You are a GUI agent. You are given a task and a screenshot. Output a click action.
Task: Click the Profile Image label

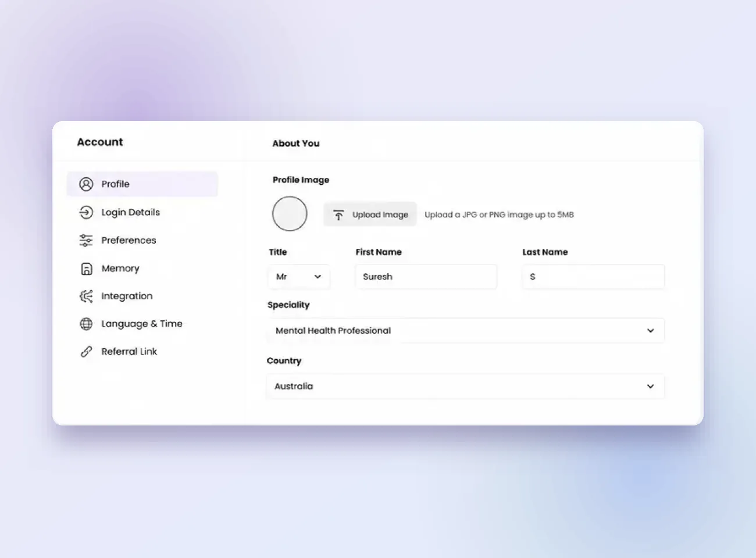tap(301, 180)
